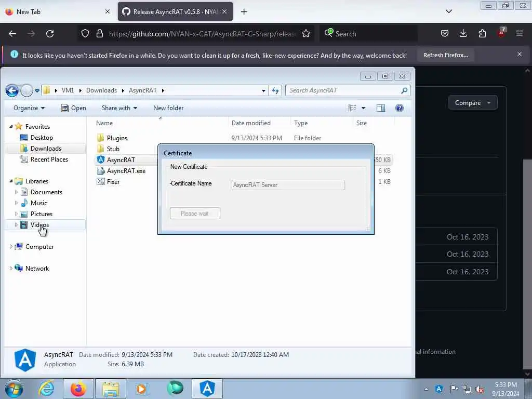Expand the Computer node
The width and height of the screenshot is (532, 399).
tap(11, 247)
